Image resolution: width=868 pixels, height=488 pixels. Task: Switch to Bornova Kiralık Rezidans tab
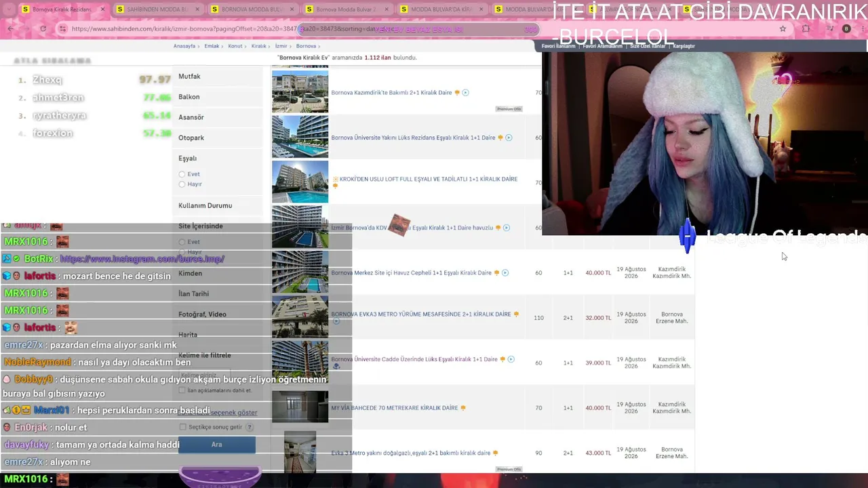[62, 9]
